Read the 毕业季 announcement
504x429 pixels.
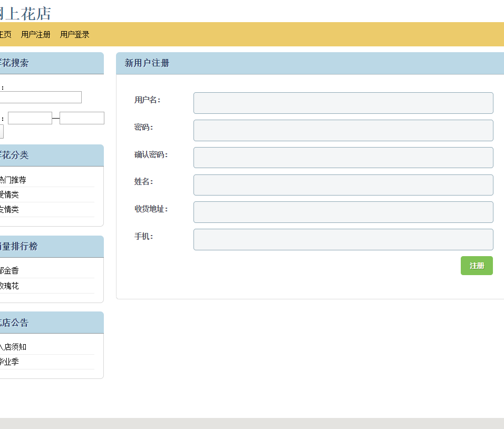11,362
